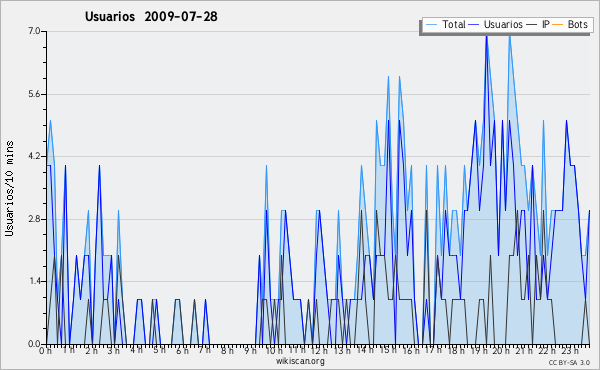Screen dimensions: 600x370
Task: Click the x-axis label '0 h'
Action: 45,351
